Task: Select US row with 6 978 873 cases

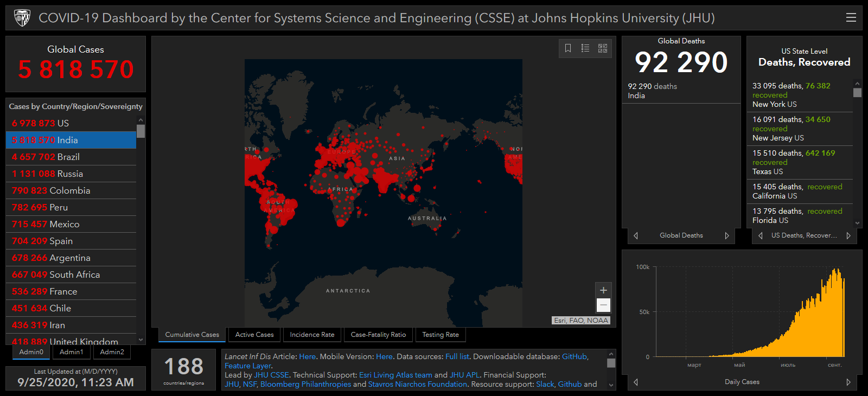Action: pos(71,123)
